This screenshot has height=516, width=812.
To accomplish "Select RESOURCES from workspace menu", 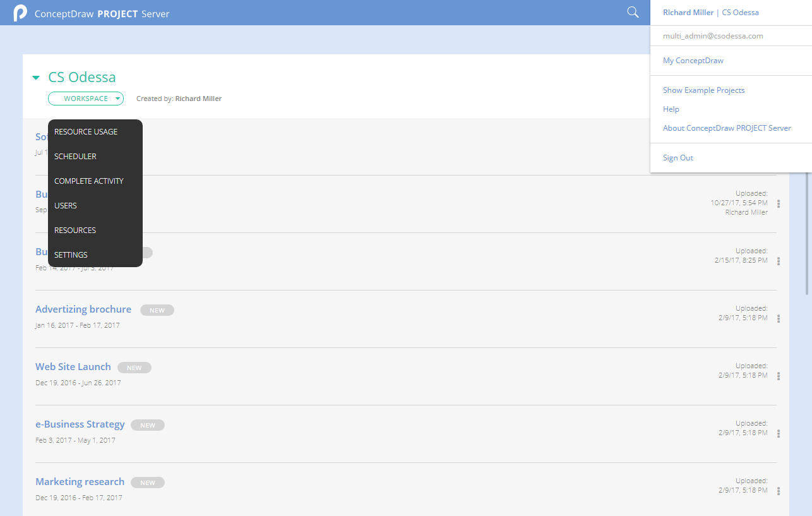I will (x=75, y=230).
